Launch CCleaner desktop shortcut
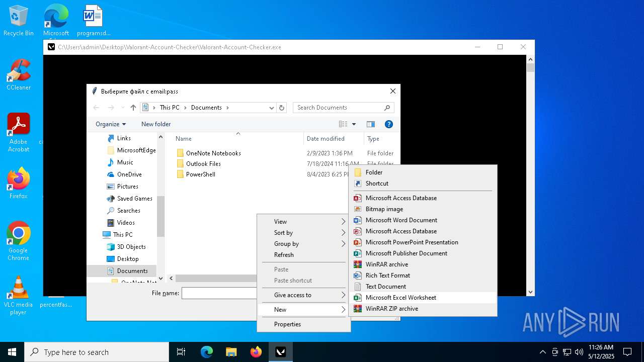The image size is (644, 362). [19, 75]
